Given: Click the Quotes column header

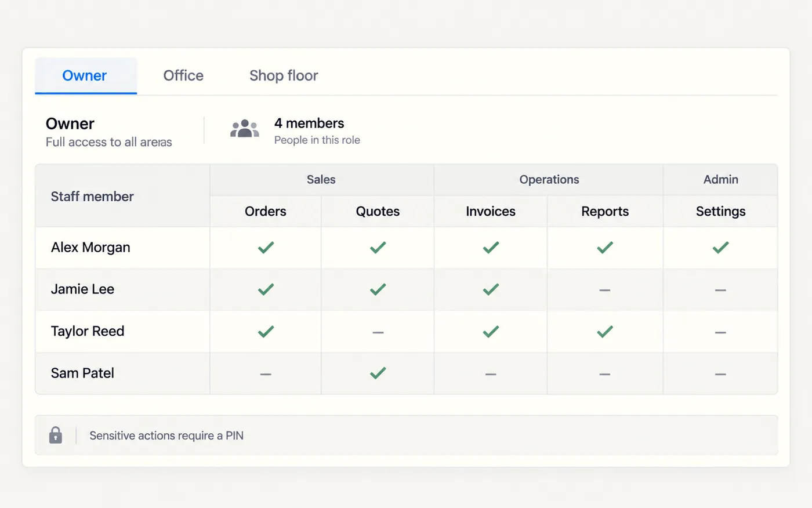Looking at the screenshot, I should point(378,211).
